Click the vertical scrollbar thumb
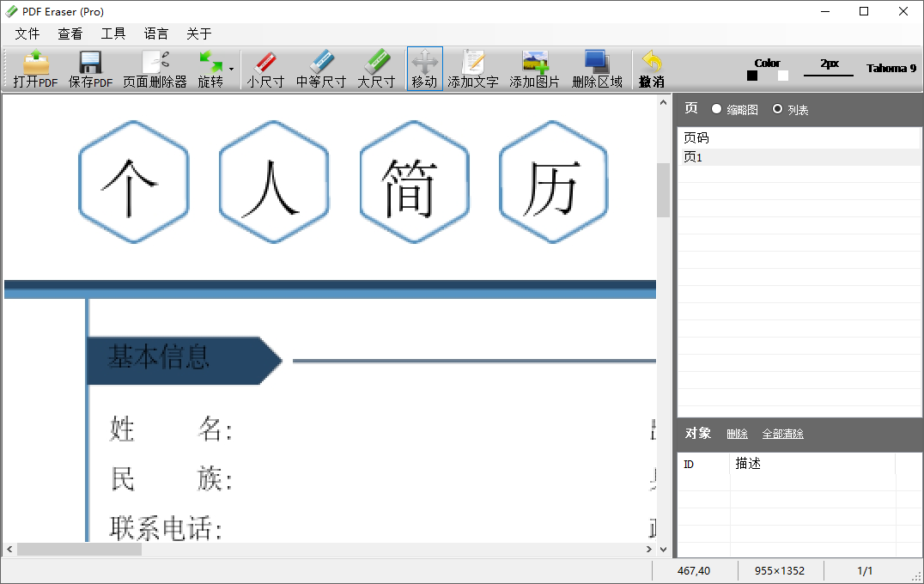The width and height of the screenshot is (924, 584). click(x=663, y=191)
